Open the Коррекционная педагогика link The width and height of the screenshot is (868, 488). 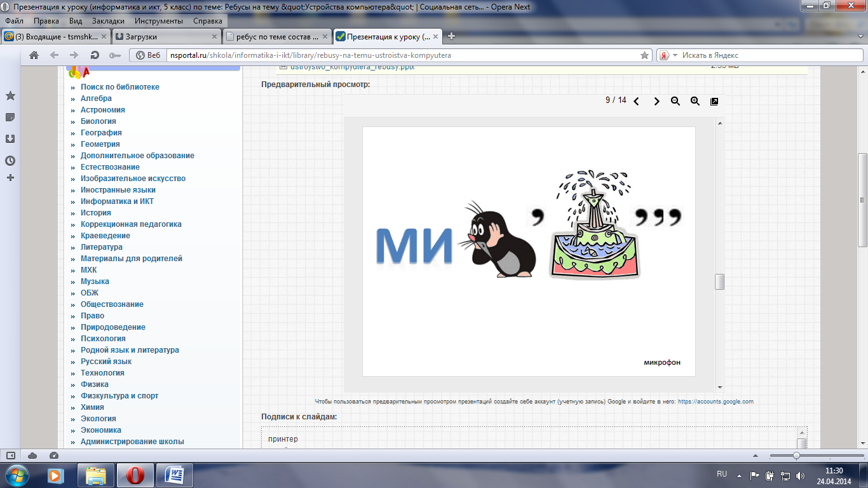pyautogui.click(x=131, y=224)
